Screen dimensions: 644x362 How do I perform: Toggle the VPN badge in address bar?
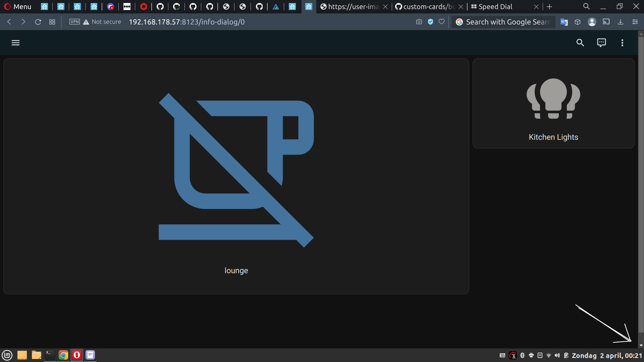(74, 22)
